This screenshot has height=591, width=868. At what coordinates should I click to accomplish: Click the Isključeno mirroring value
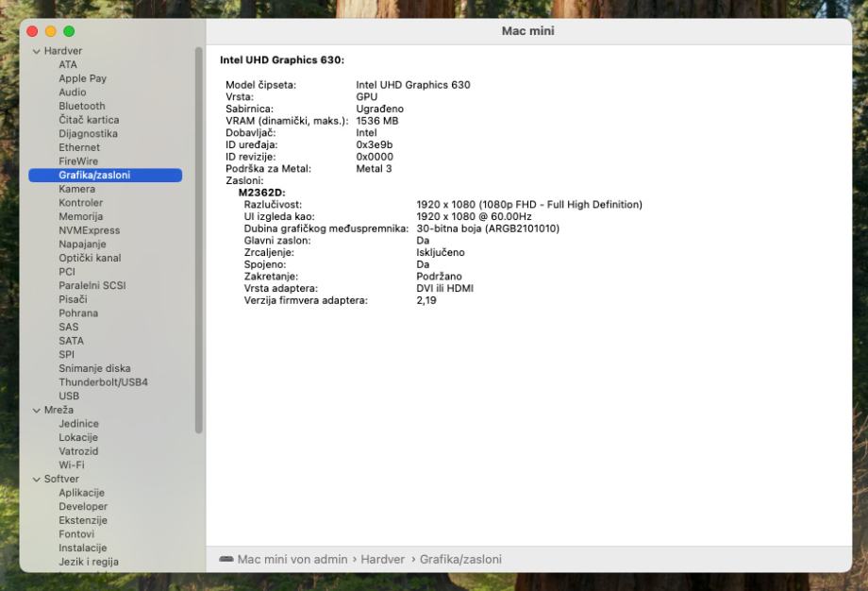click(x=440, y=253)
